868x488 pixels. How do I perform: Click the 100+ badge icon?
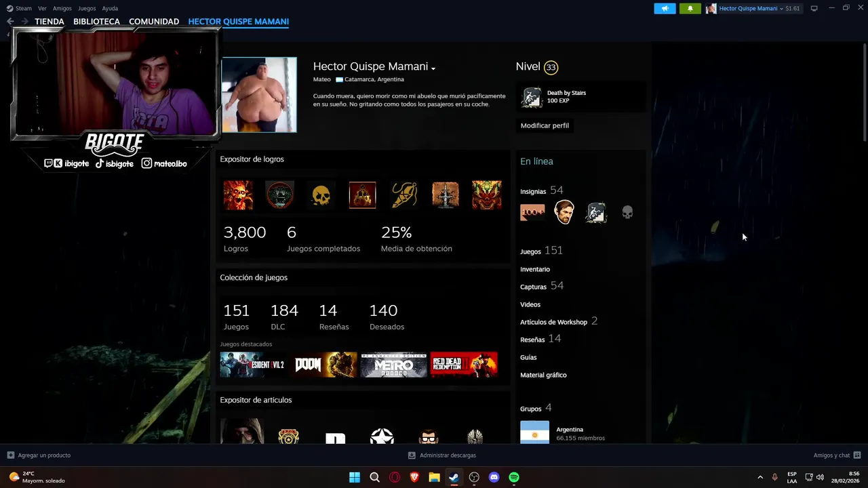(x=532, y=213)
